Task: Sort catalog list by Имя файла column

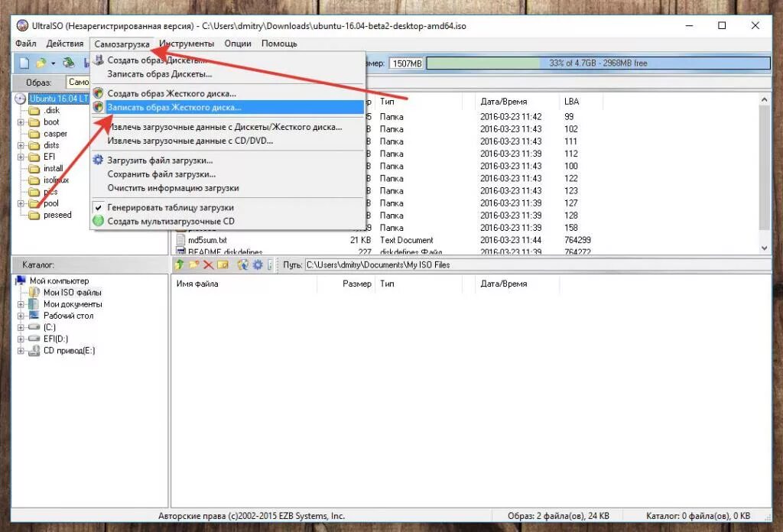Action: 245,284
